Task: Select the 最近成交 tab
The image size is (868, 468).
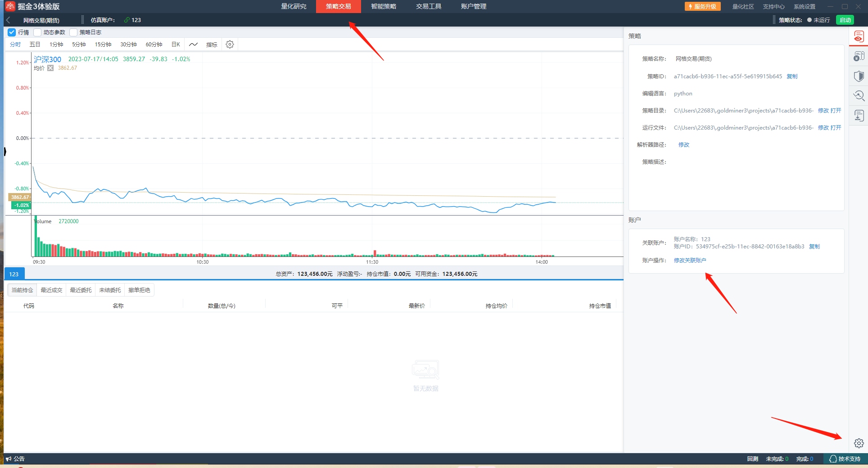Action: point(51,290)
